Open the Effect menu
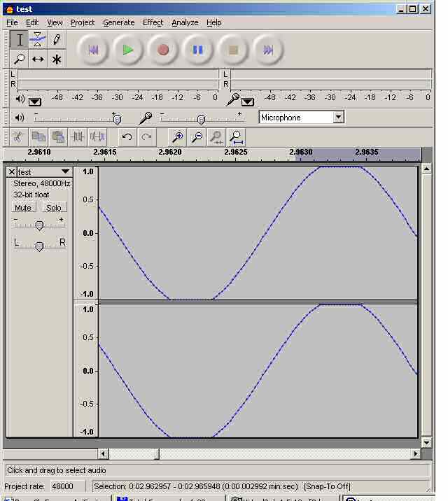The width and height of the screenshot is (448, 501). tap(153, 22)
